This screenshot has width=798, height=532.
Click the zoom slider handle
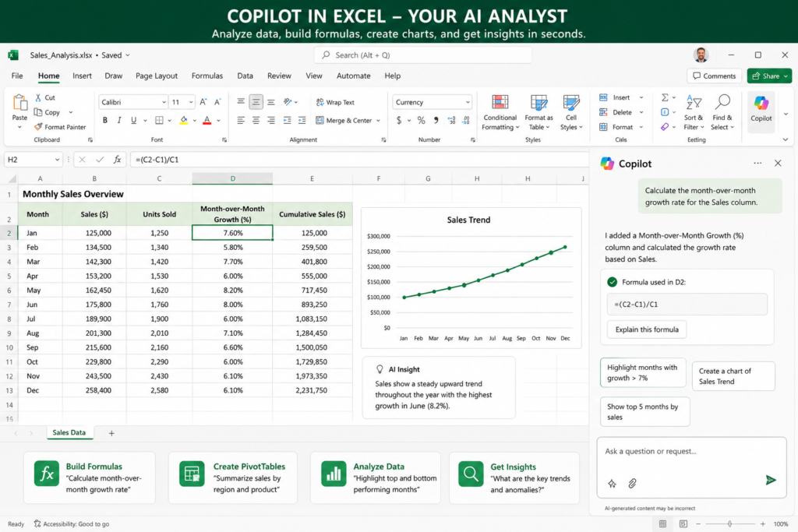tap(729, 524)
